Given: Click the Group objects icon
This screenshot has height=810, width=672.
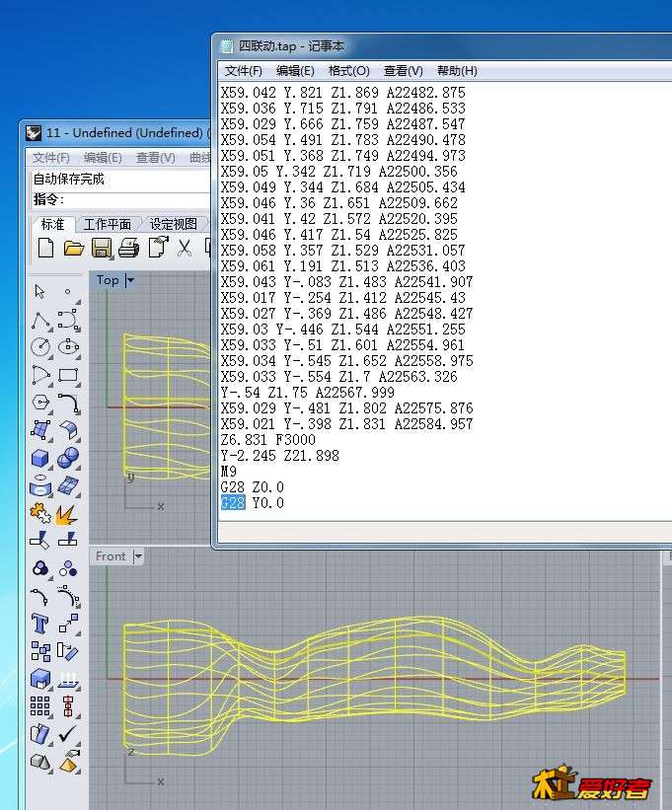Looking at the screenshot, I should pos(40,568).
